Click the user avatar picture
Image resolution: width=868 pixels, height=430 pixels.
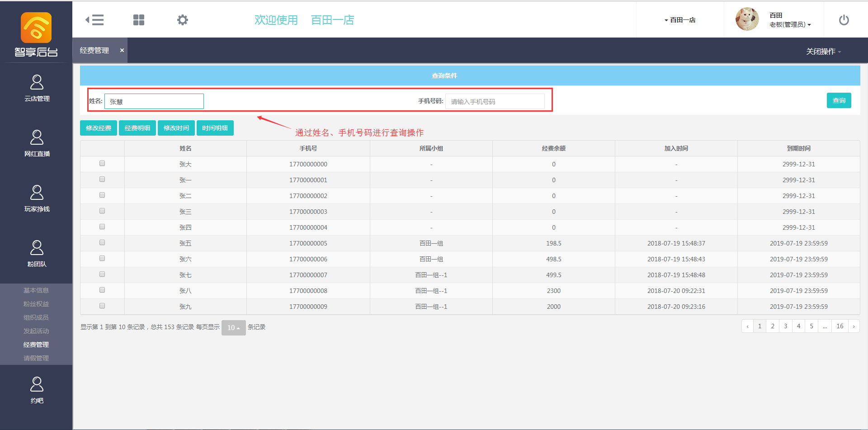747,19
